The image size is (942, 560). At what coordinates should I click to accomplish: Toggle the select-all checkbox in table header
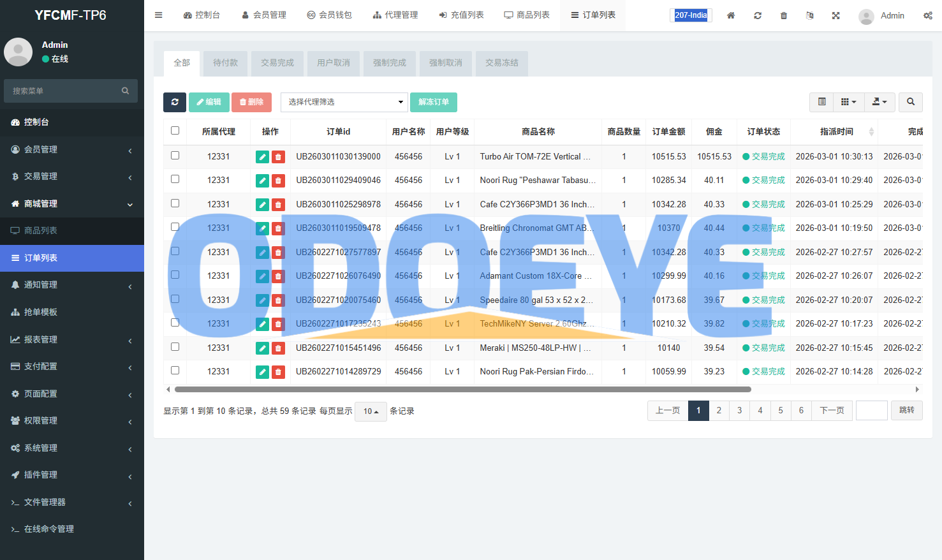click(x=175, y=131)
